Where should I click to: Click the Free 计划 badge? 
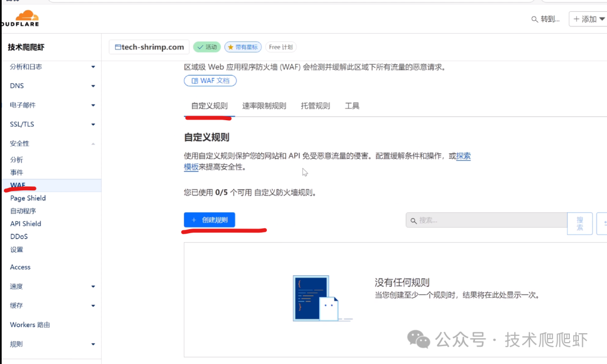click(280, 47)
